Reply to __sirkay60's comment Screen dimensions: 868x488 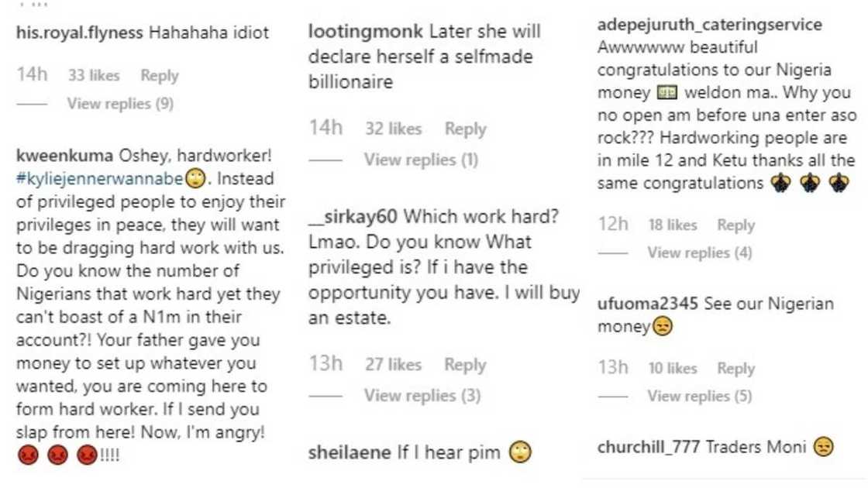(x=465, y=365)
